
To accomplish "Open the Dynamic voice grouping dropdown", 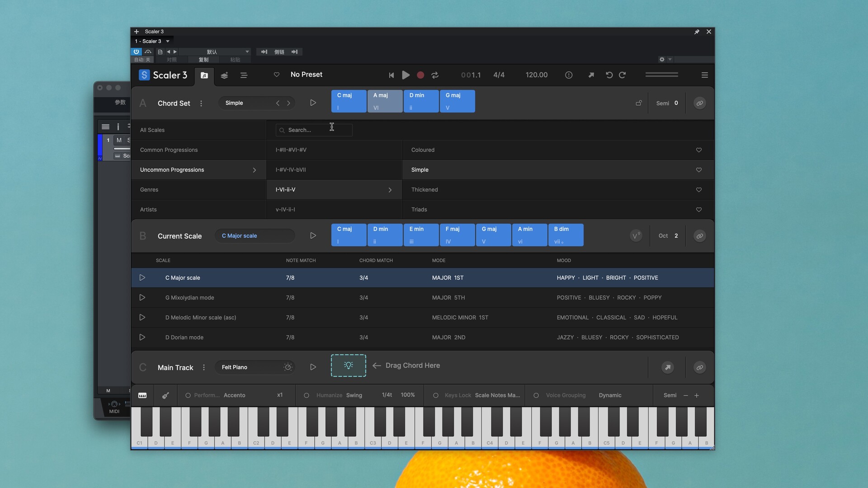I will pyautogui.click(x=610, y=395).
